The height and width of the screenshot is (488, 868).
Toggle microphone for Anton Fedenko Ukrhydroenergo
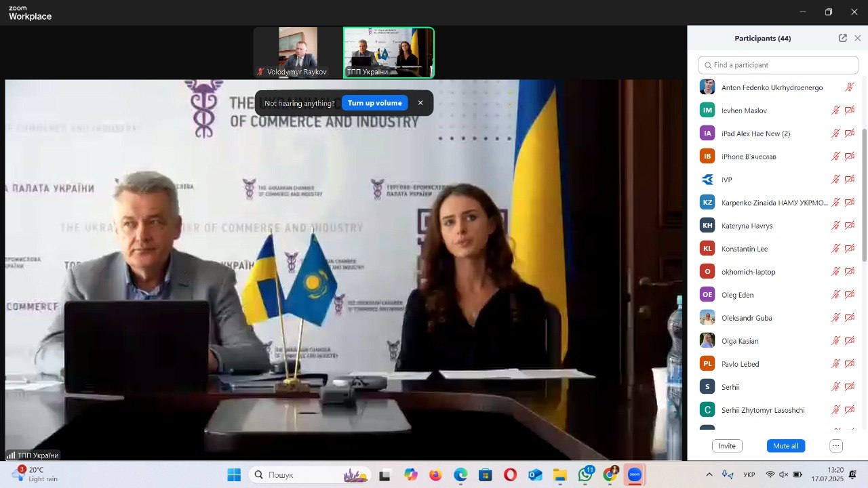[849, 87]
